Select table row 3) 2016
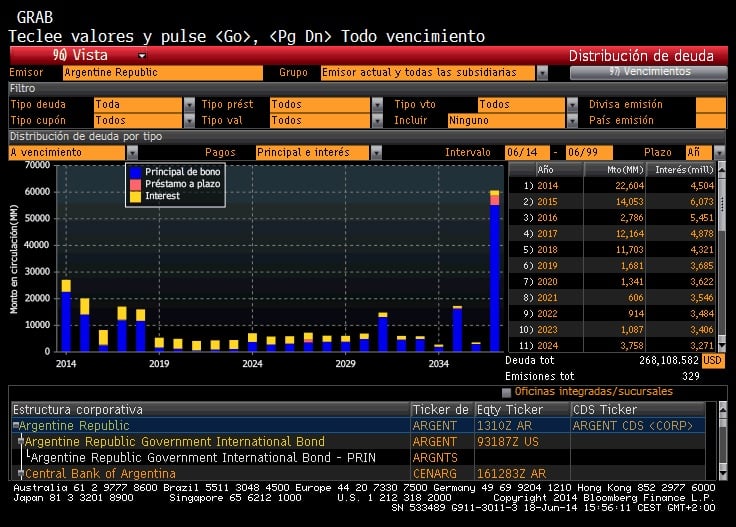This screenshot has height=527, width=736. point(612,218)
